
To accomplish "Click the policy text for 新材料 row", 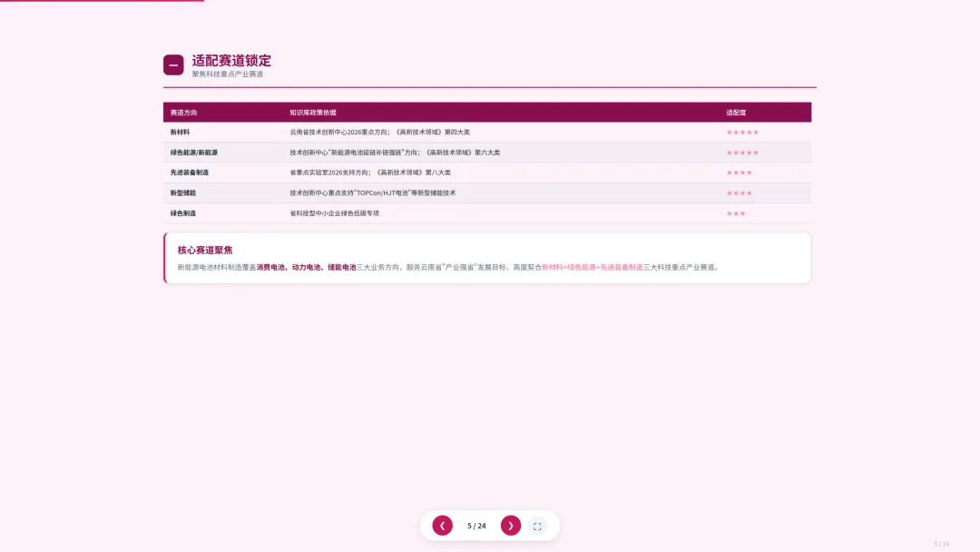I will tap(380, 133).
